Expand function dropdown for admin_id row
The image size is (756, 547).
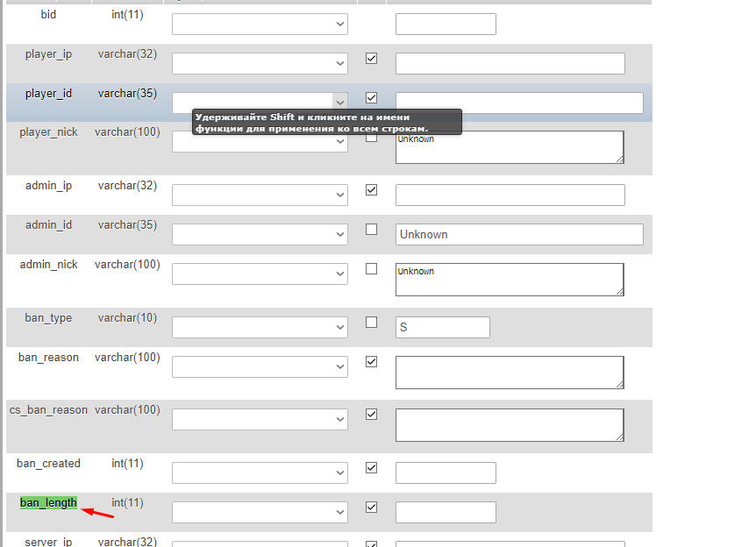260,234
